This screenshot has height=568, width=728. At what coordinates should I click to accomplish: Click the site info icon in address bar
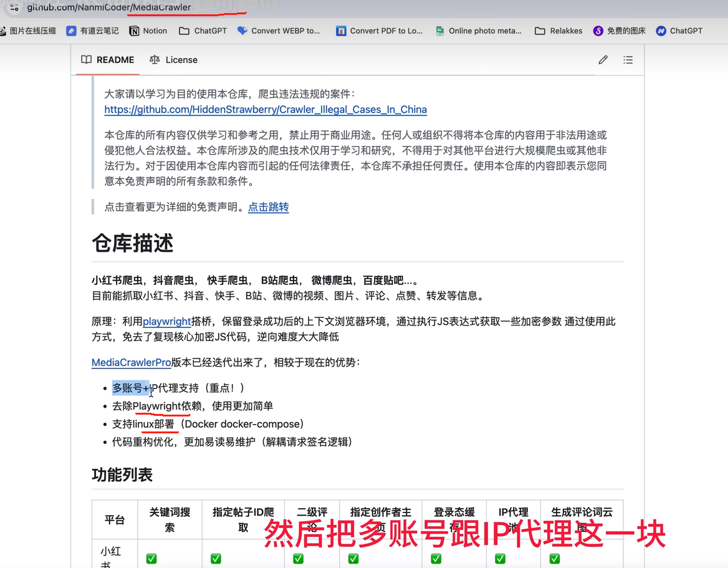click(x=14, y=7)
